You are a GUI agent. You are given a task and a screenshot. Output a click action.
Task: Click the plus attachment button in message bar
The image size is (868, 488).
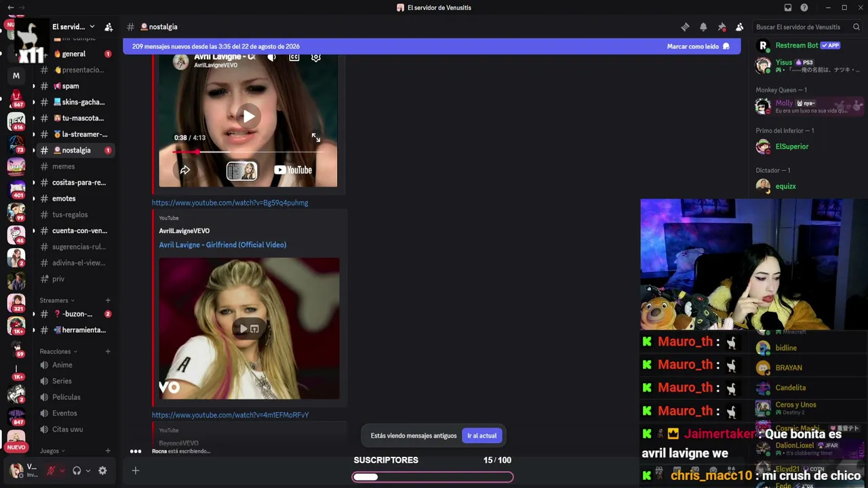(136, 471)
